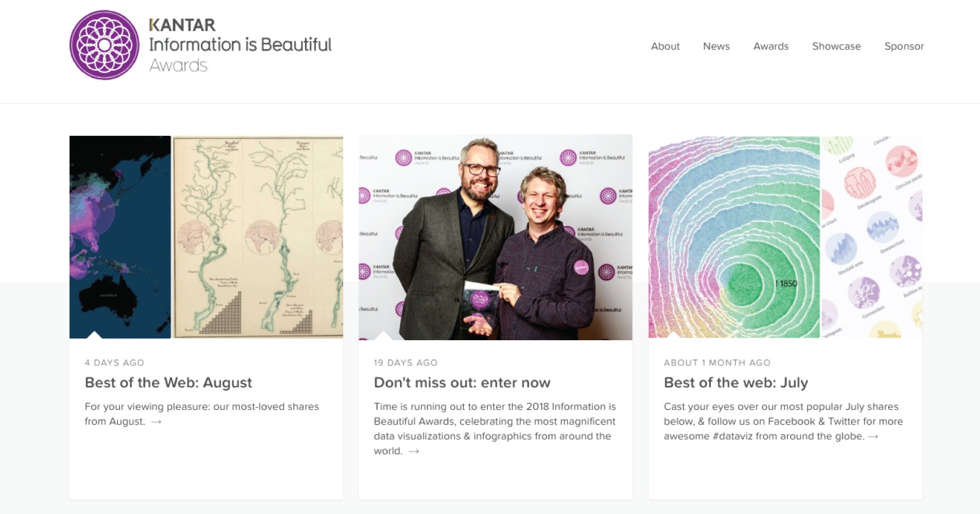The height and width of the screenshot is (514, 980).
Task: Click the photo of the two award presenters
Action: pos(496,236)
